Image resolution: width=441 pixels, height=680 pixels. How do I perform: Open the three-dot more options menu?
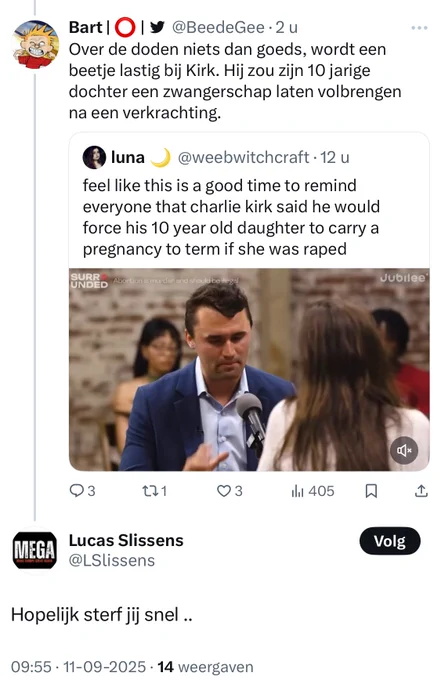pyautogui.click(x=419, y=28)
